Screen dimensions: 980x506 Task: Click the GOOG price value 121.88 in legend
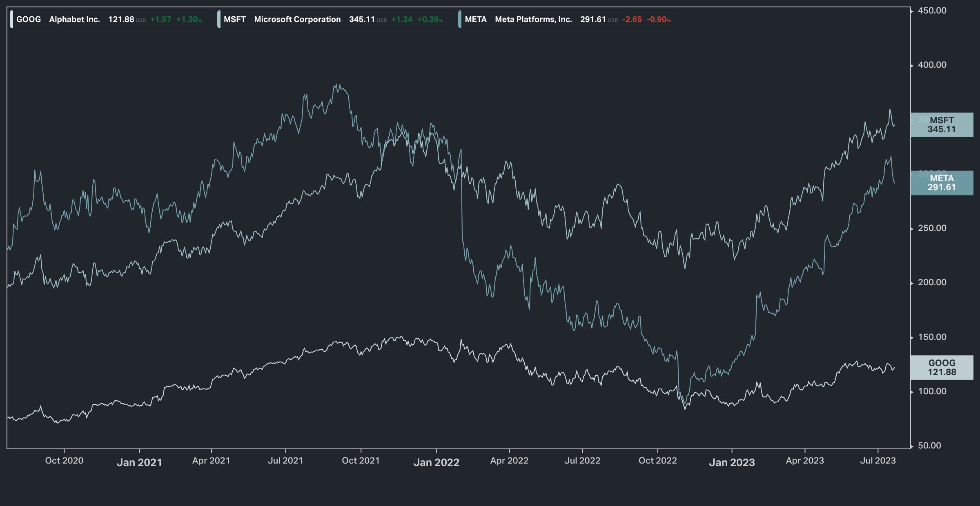[x=121, y=19]
